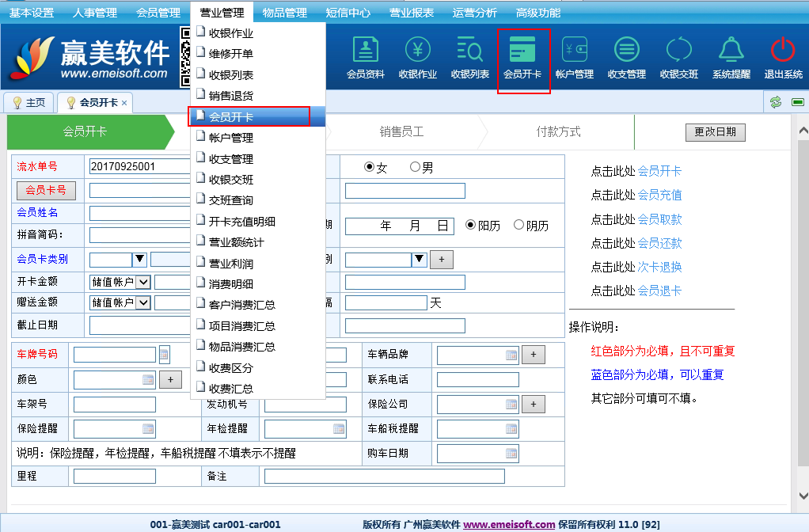The height and width of the screenshot is (532, 809).
Task: Close the 会员开卡 tab
Action: (124, 103)
